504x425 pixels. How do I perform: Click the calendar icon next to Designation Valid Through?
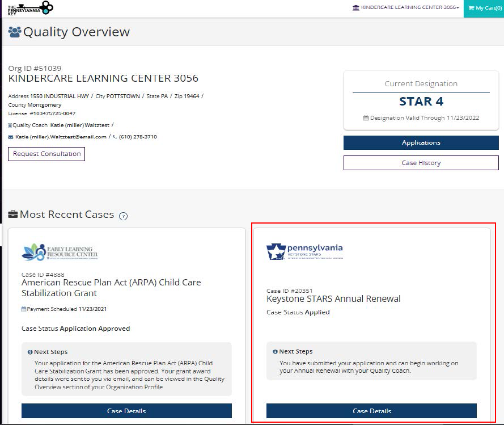[x=366, y=118]
